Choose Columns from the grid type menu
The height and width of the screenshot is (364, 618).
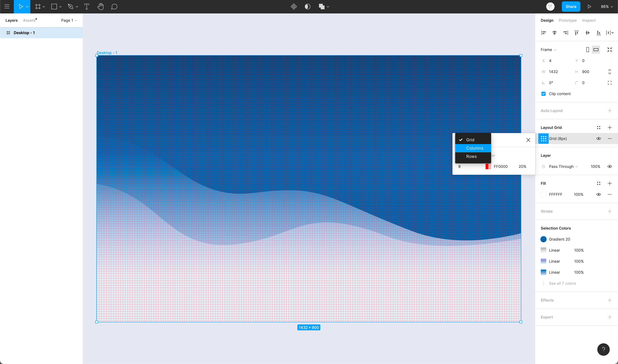click(475, 148)
